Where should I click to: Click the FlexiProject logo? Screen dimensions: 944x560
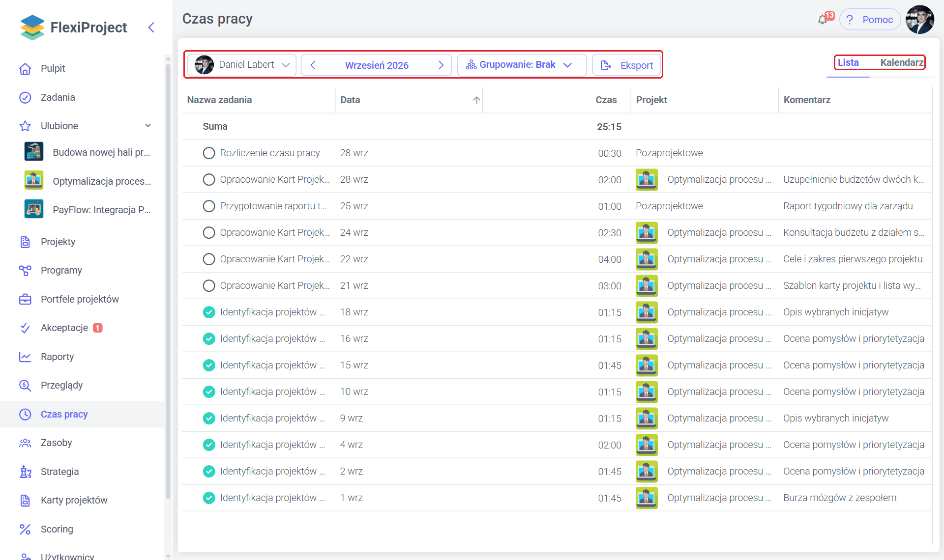[x=74, y=27]
